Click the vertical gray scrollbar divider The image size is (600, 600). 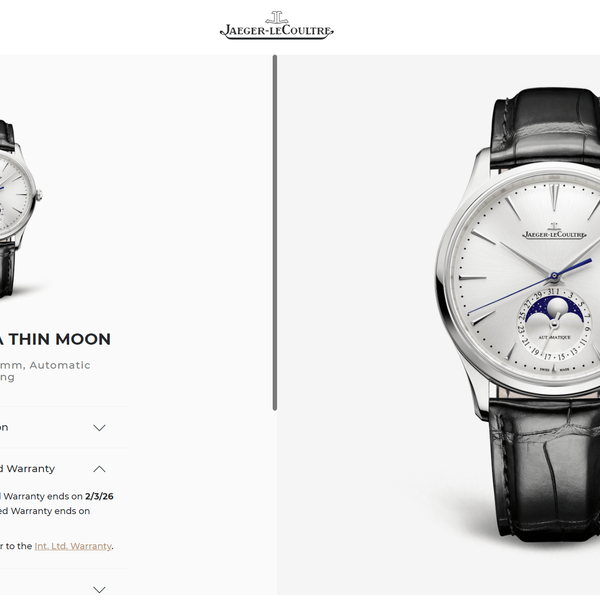(275, 233)
